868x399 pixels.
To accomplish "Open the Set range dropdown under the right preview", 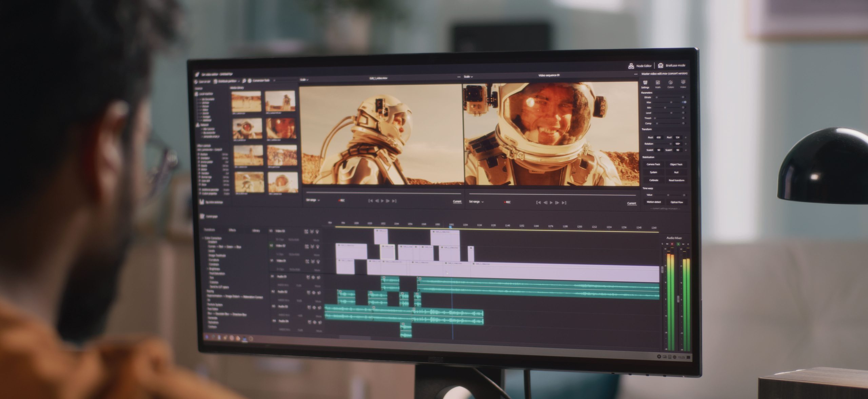I will click(476, 202).
